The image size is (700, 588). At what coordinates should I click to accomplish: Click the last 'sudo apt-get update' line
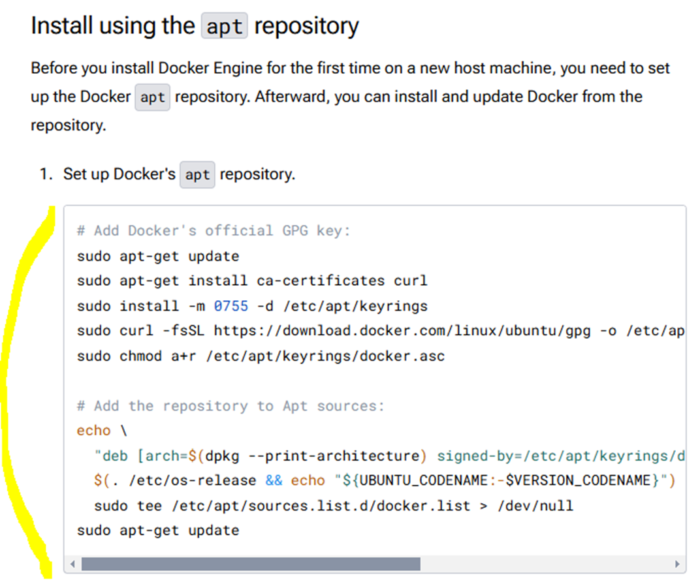[x=158, y=531]
